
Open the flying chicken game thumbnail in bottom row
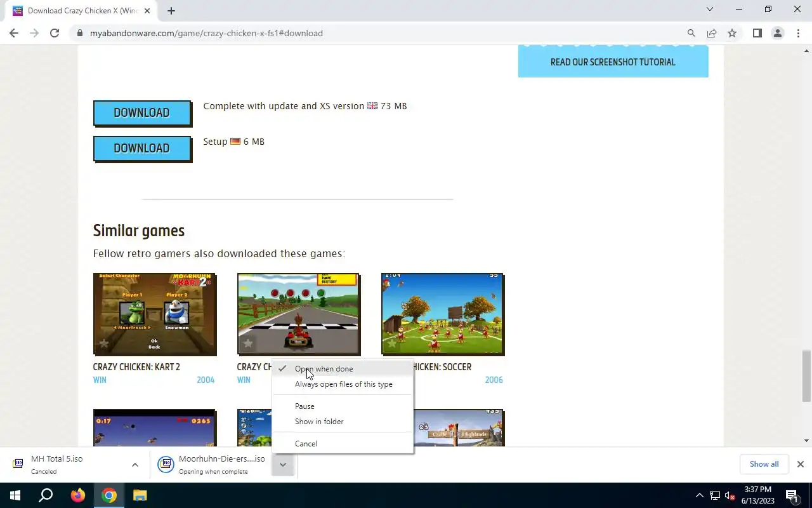click(155, 428)
